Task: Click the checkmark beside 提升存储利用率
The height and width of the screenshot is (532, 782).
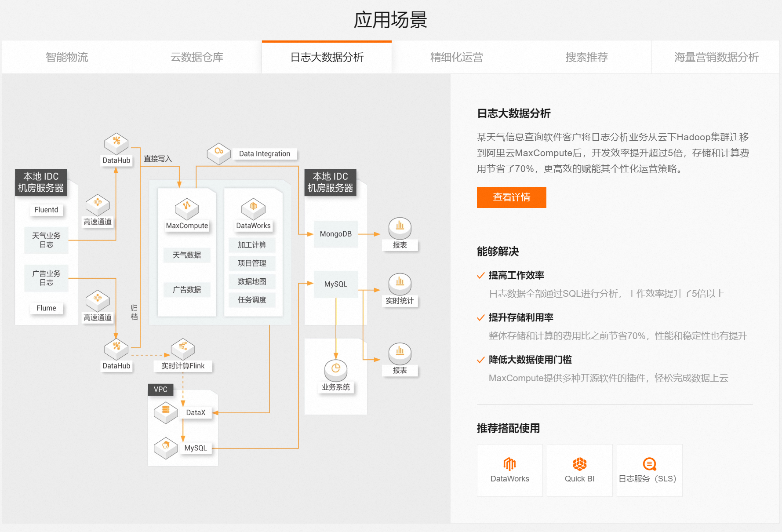Action: [x=481, y=318]
